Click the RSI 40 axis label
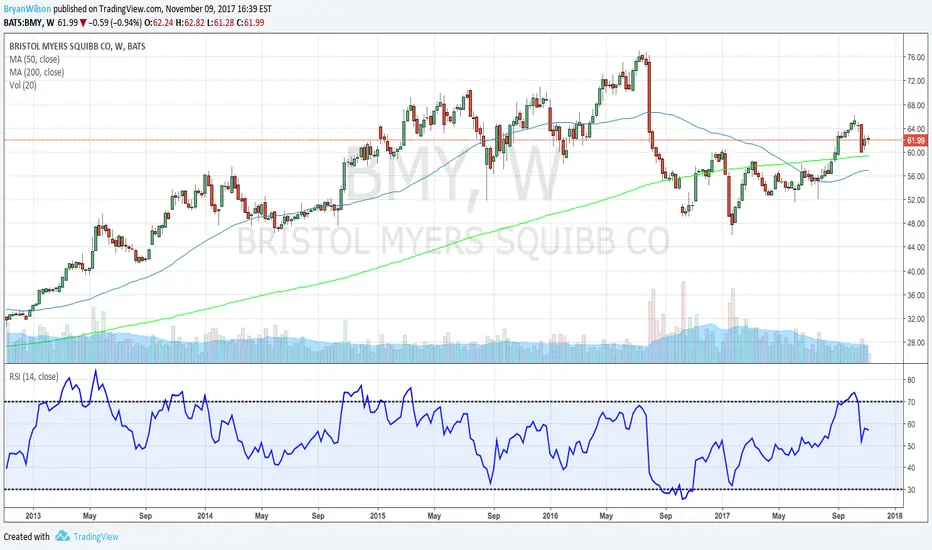The width and height of the screenshot is (932, 550). [911, 469]
